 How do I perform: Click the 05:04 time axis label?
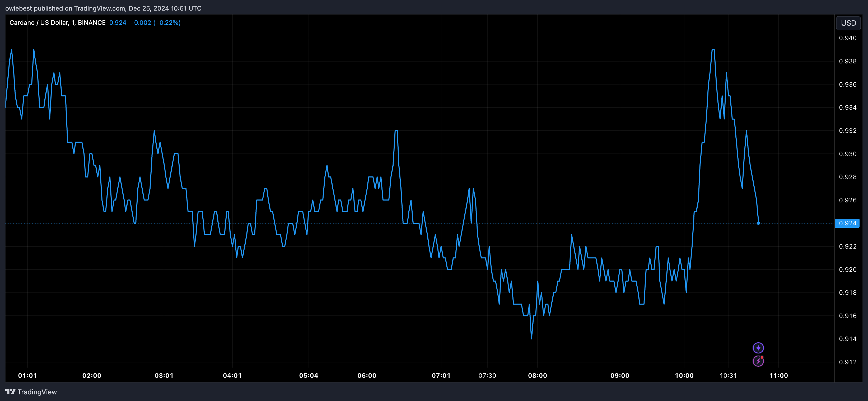click(308, 375)
